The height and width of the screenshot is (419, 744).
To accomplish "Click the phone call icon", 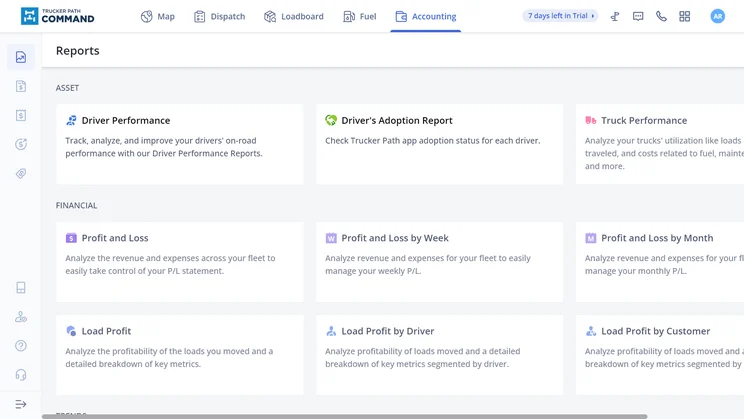I will click(x=661, y=17).
